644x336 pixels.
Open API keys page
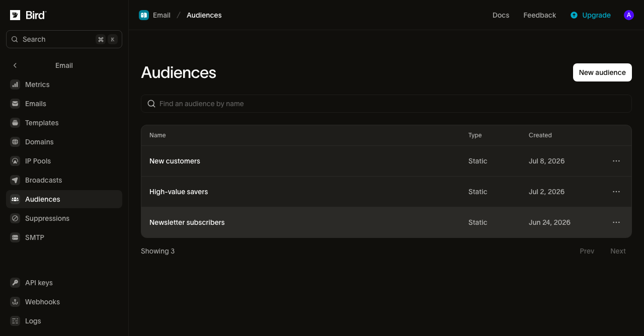(x=64, y=283)
